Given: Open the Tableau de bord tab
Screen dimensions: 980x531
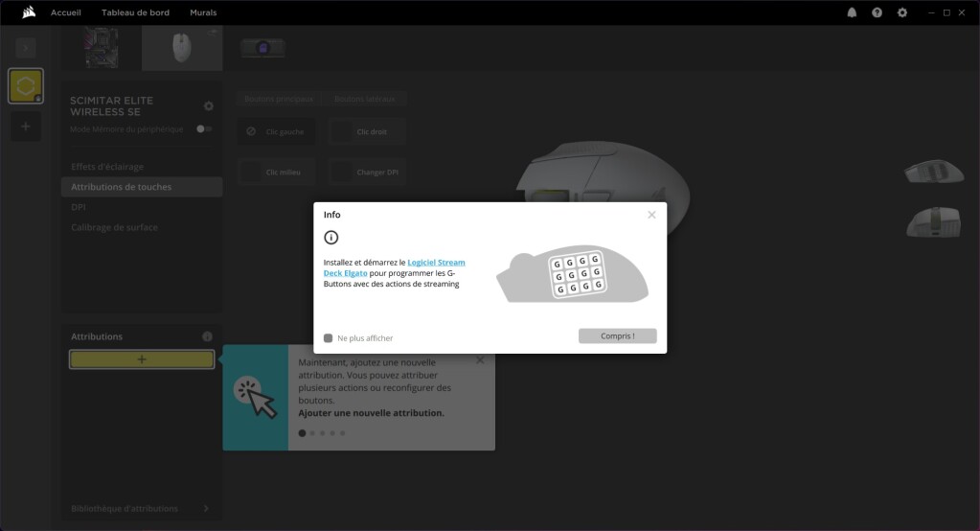Looking at the screenshot, I should coord(136,12).
